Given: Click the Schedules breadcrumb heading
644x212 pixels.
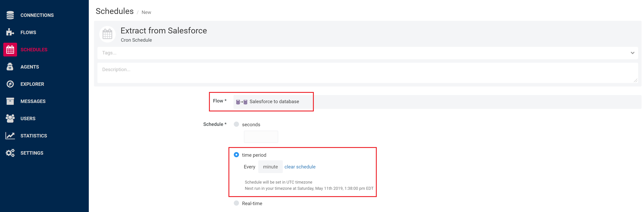Looking at the screenshot, I should [114, 11].
